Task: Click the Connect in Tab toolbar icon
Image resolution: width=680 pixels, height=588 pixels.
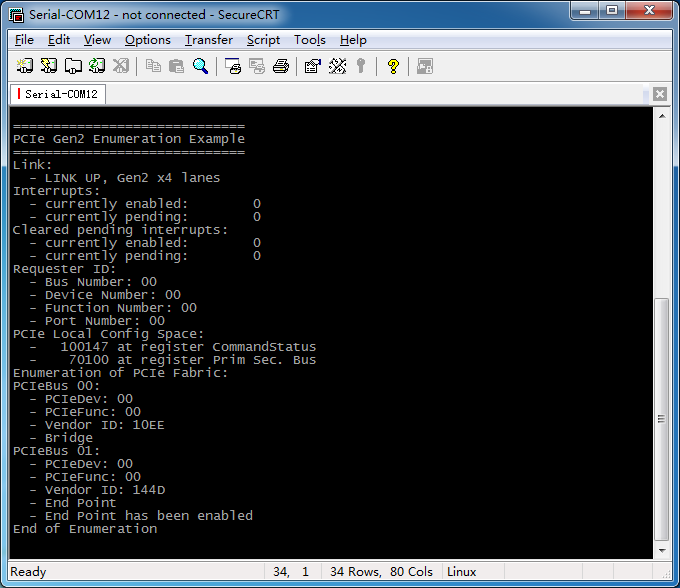Action: point(73,66)
